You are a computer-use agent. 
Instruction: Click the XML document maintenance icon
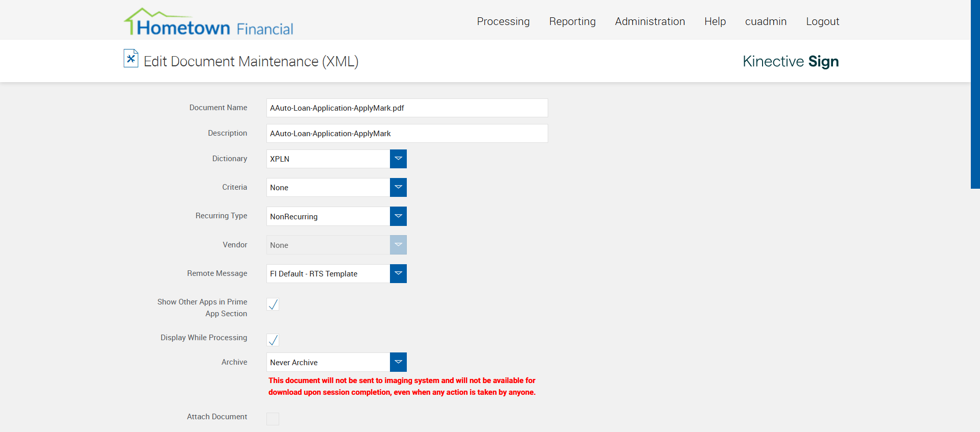point(131,59)
